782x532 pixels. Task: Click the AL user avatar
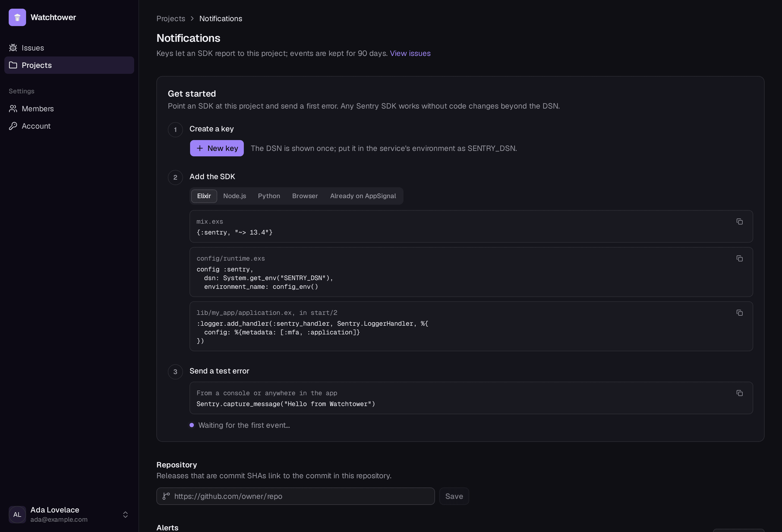tap(17, 515)
